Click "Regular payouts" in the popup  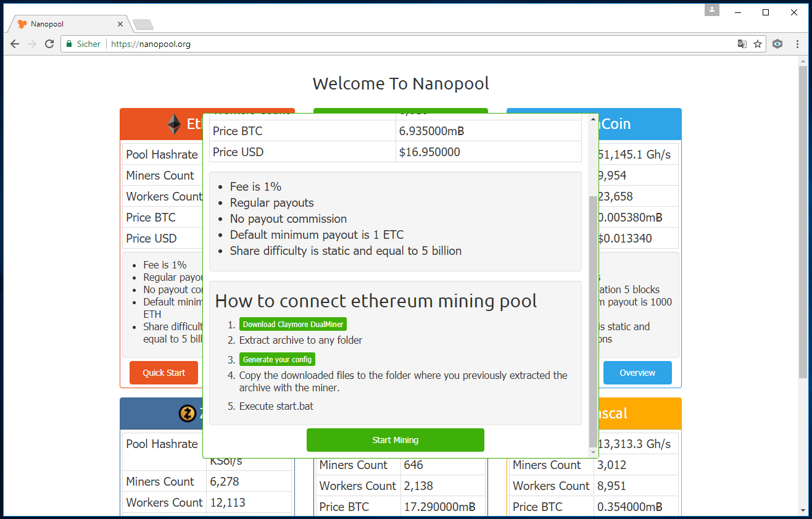click(x=271, y=202)
